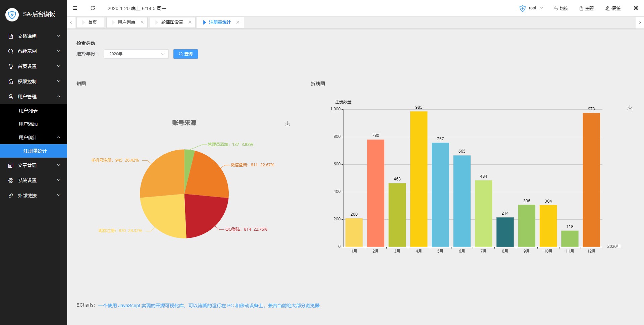Image resolution: width=644 pixels, height=325 pixels.
Task: Expand the 系统设置 menu
Action: click(34, 180)
